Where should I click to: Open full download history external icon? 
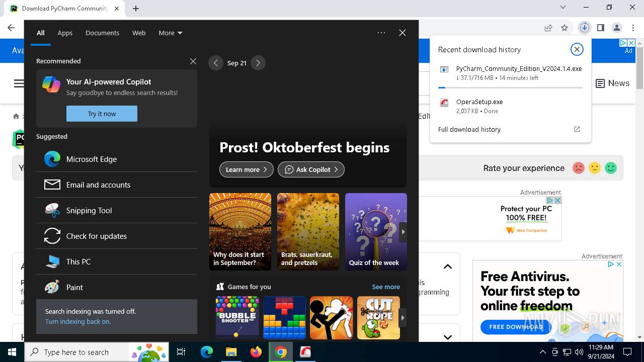(x=577, y=129)
